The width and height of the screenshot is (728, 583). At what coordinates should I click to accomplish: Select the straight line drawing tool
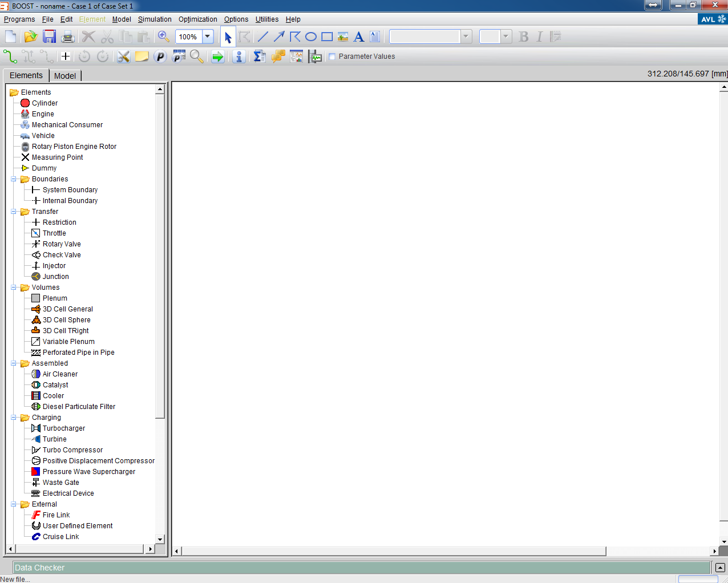point(262,37)
